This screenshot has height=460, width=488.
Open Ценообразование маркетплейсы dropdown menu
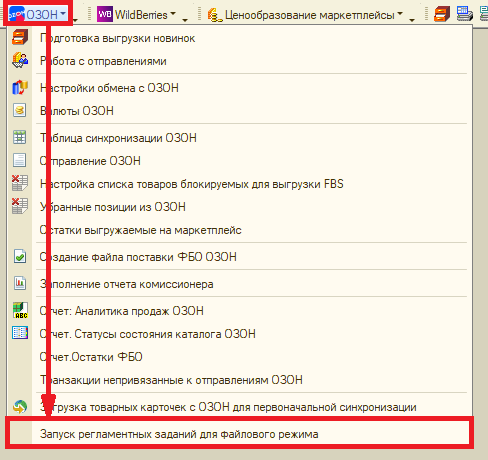[x=305, y=15]
